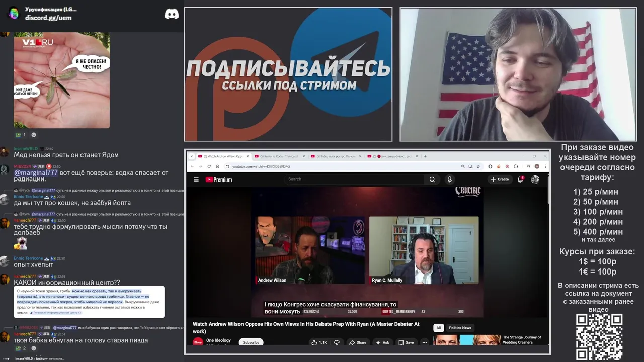
Task: Open the browser three-dot menu
Action: [545, 166]
